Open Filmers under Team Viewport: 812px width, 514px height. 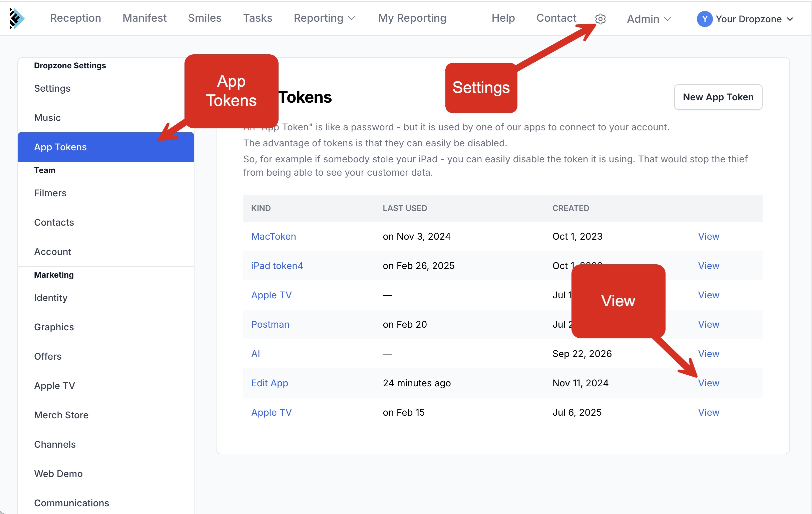click(x=106, y=193)
